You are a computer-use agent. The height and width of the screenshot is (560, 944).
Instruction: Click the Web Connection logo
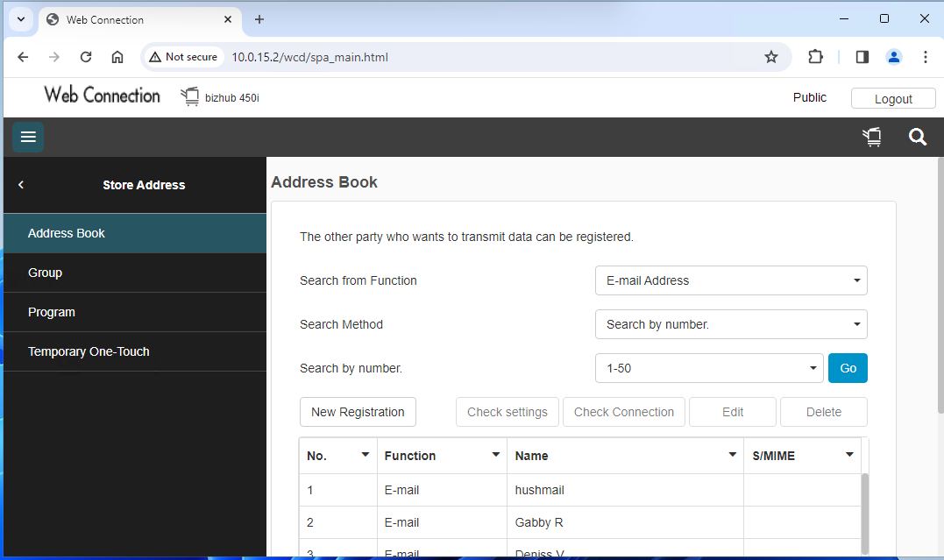103,96
